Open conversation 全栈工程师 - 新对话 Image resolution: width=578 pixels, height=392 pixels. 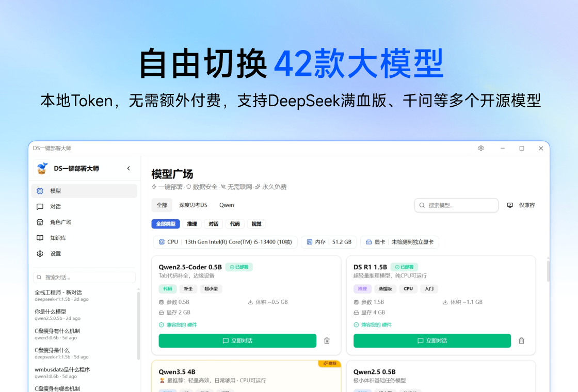(85, 296)
